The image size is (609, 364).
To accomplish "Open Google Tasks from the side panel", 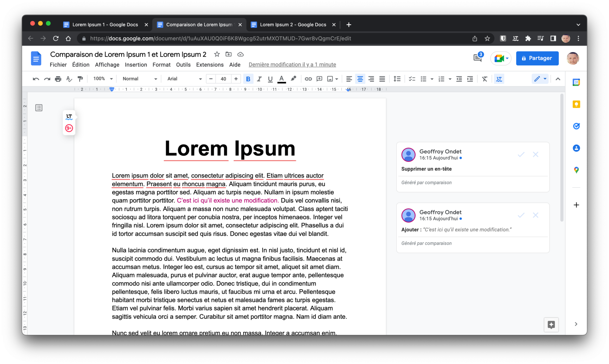I will [576, 126].
